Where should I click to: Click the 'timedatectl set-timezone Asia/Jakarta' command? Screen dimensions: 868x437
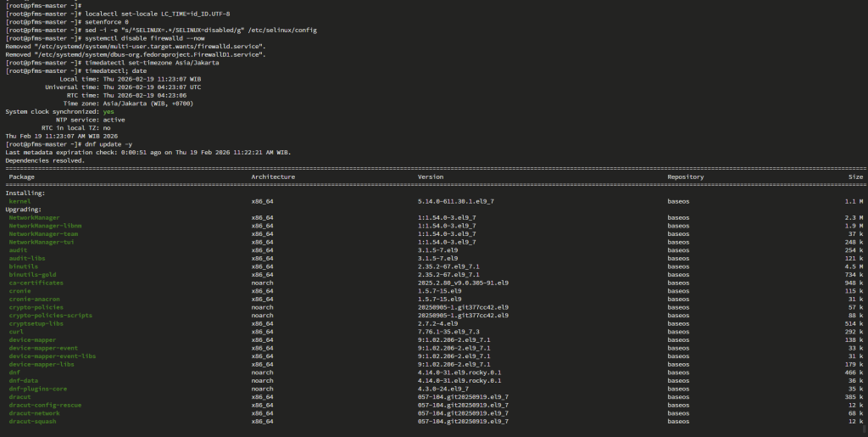tap(152, 63)
